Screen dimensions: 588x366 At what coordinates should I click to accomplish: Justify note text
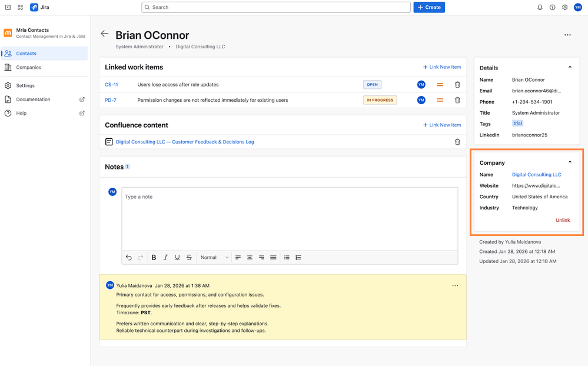(273, 257)
